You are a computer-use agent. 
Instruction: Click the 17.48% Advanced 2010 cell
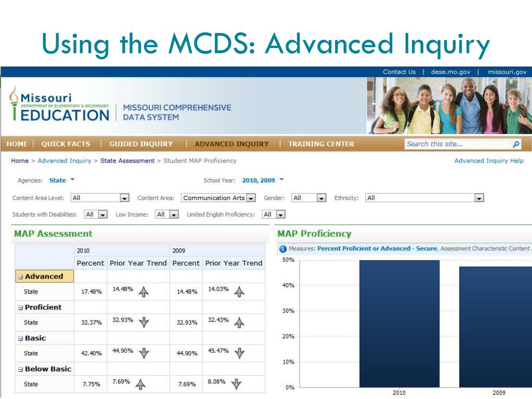(x=91, y=292)
